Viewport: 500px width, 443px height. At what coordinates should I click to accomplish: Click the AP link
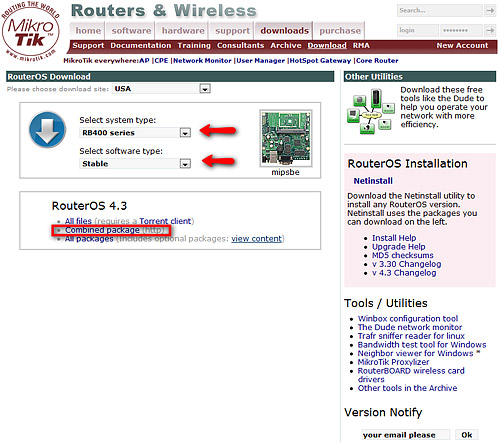pyautogui.click(x=144, y=61)
